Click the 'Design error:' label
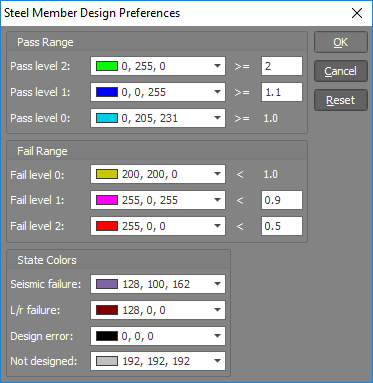This screenshot has height=383, width=373. 42,336
